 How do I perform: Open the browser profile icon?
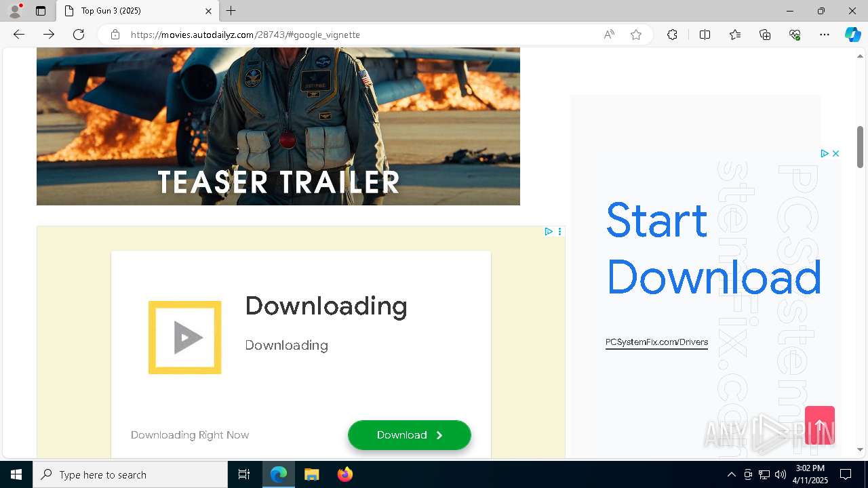(x=15, y=11)
